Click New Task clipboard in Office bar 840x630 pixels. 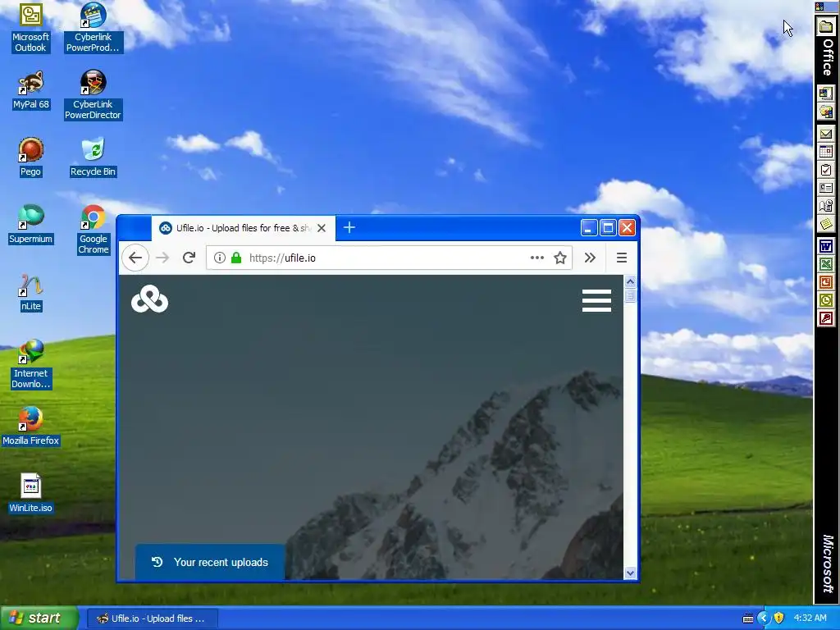(826, 170)
